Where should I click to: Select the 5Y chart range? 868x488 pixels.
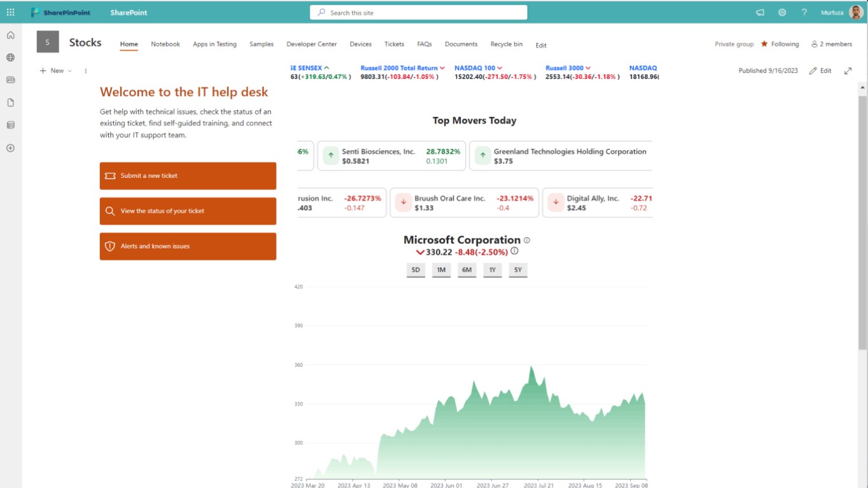pyautogui.click(x=518, y=270)
